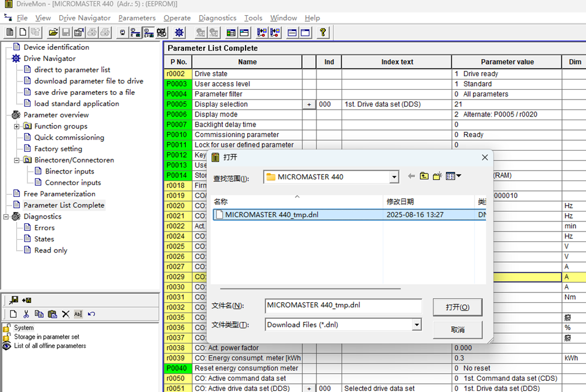
Task: Click the file name input field
Action: tap(343, 306)
